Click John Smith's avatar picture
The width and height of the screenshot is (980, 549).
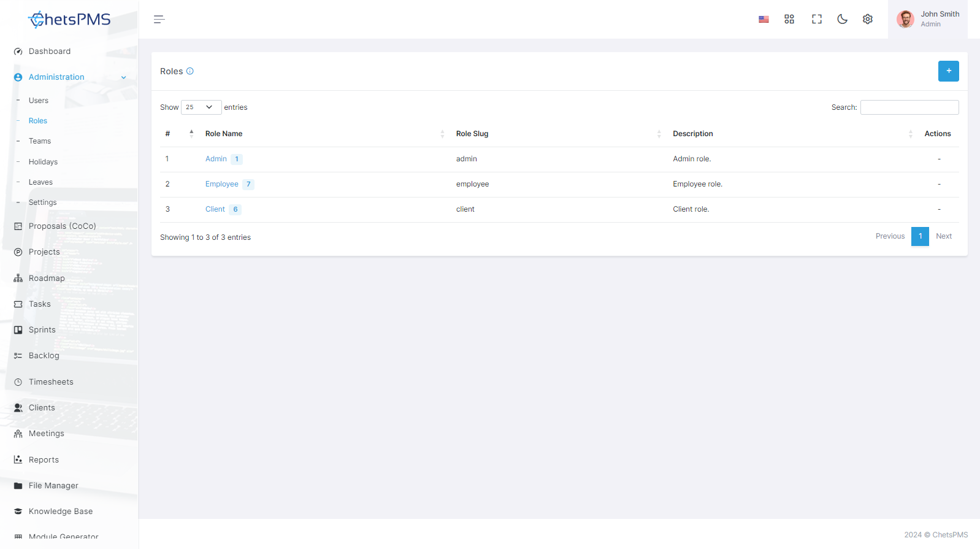[x=905, y=20]
